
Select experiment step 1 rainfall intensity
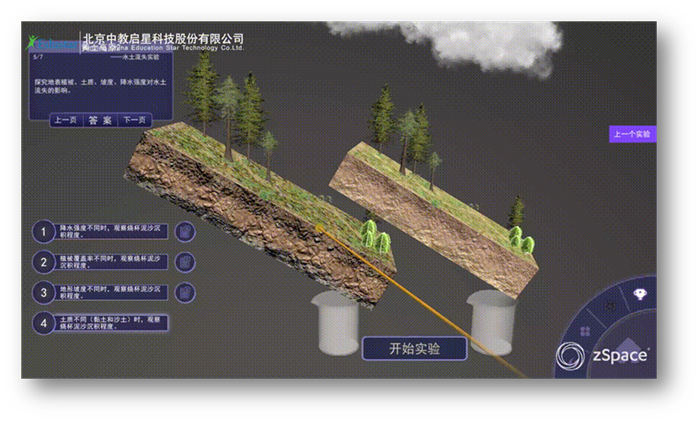click(42, 232)
